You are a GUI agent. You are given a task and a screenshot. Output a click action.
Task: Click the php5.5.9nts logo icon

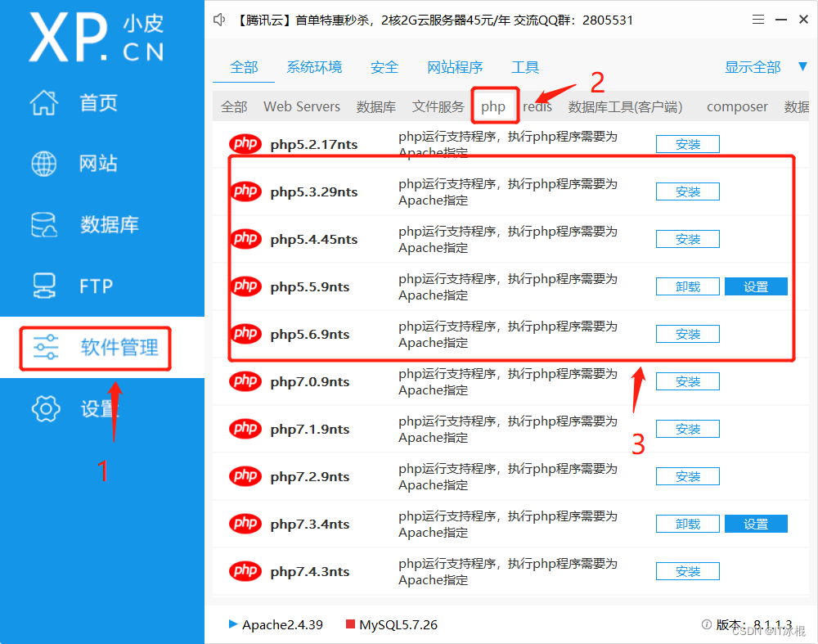click(x=245, y=286)
